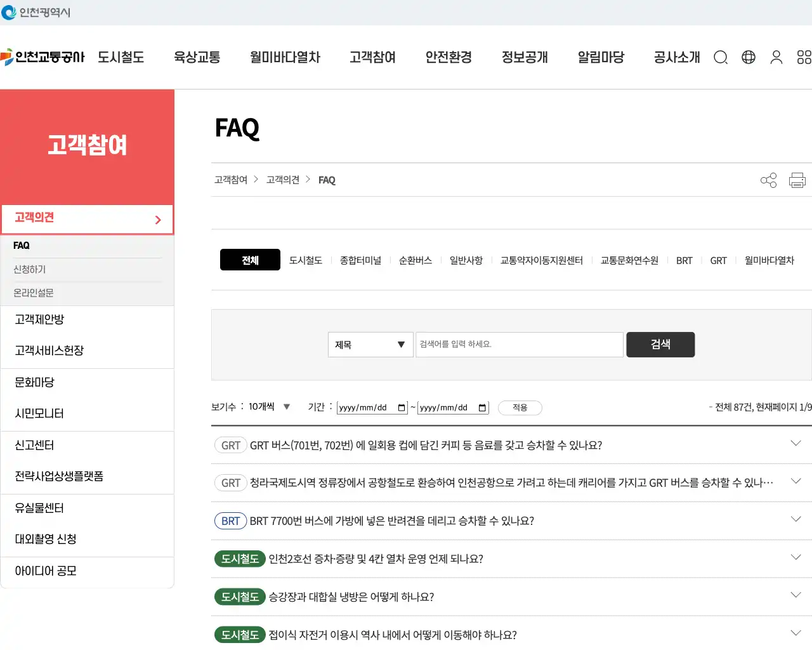Open the 안전환경 main menu
Viewport: 812px width, 650px height.
click(449, 57)
